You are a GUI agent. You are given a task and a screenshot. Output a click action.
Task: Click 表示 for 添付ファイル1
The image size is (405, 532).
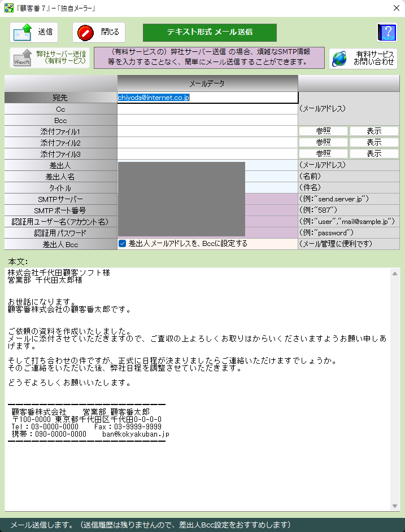tap(374, 131)
